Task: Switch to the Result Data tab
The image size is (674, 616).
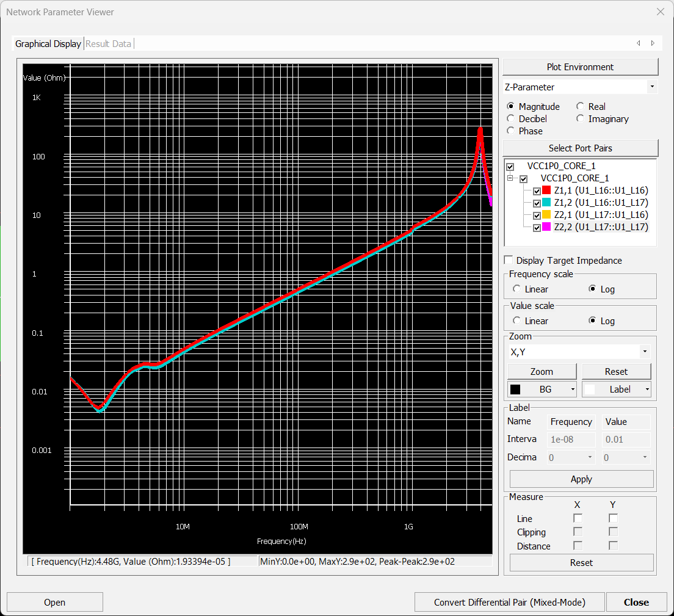Action: [x=109, y=43]
